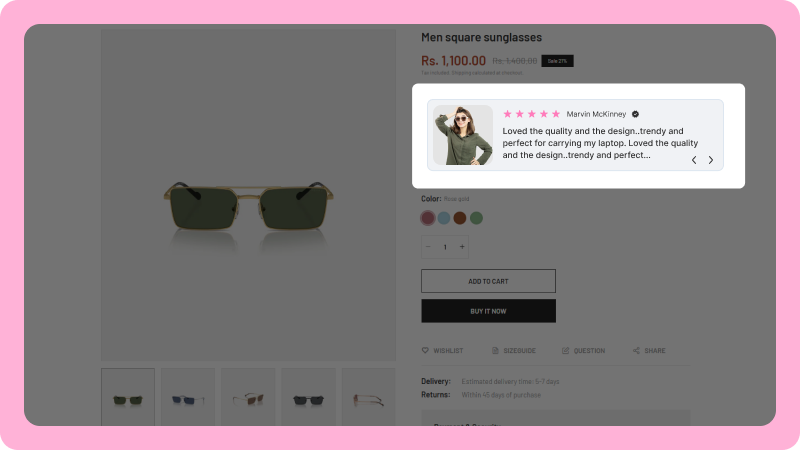Click the ADD TO CART button

click(488, 281)
